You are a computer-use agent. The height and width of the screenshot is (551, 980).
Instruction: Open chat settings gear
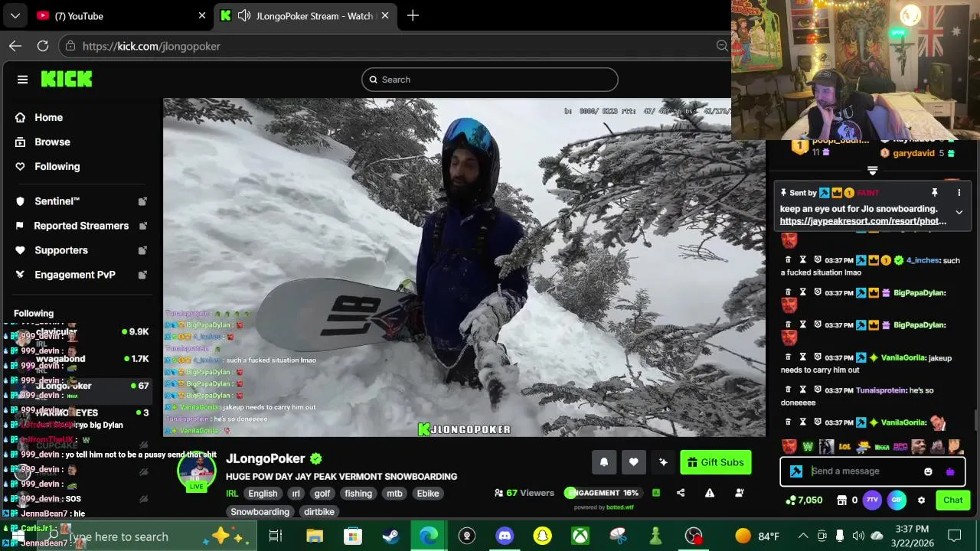coord(921,500)
